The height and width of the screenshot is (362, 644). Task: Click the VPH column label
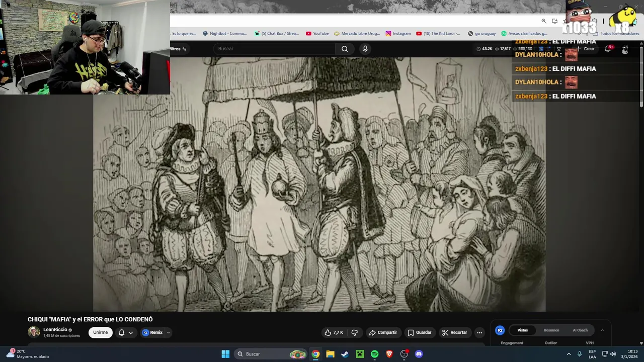pos(590,343)
